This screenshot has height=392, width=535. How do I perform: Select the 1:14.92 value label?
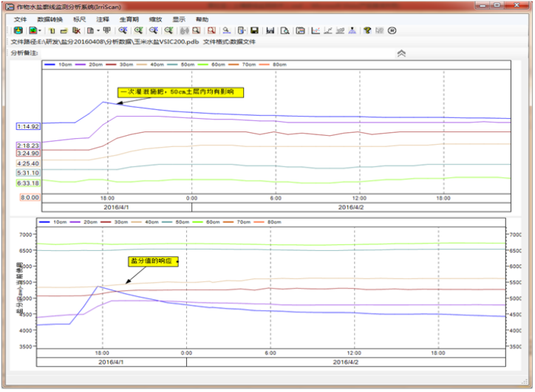pyautogui.click(x=28, y=126)
